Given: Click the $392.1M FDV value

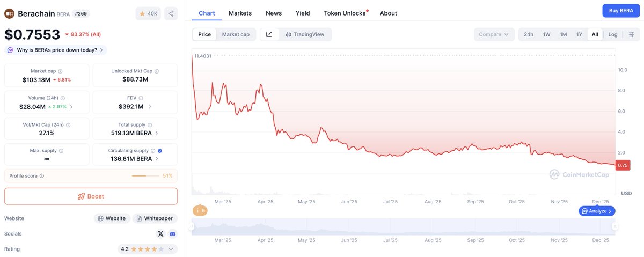Looking at the screenshot, I should click(131, 107).
